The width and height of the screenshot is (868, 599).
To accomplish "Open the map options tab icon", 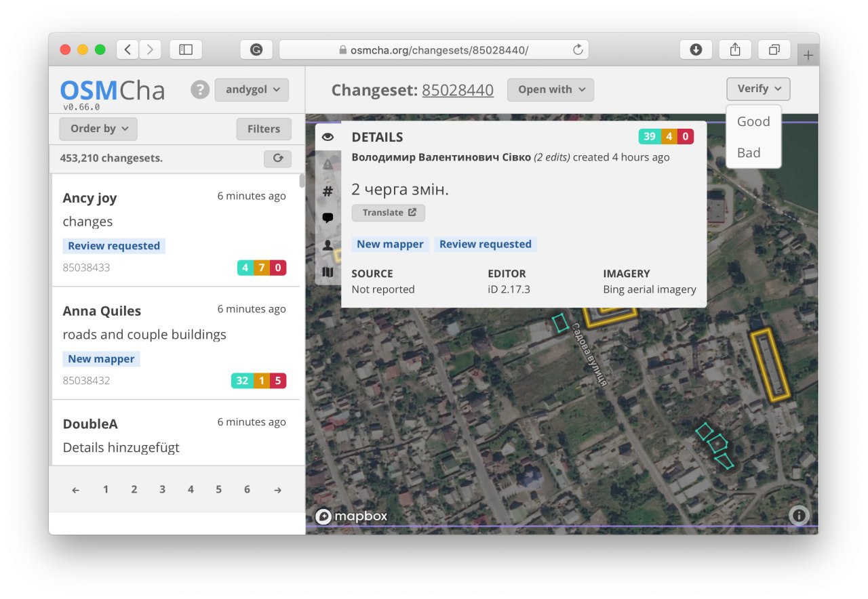I will point(328,272).
